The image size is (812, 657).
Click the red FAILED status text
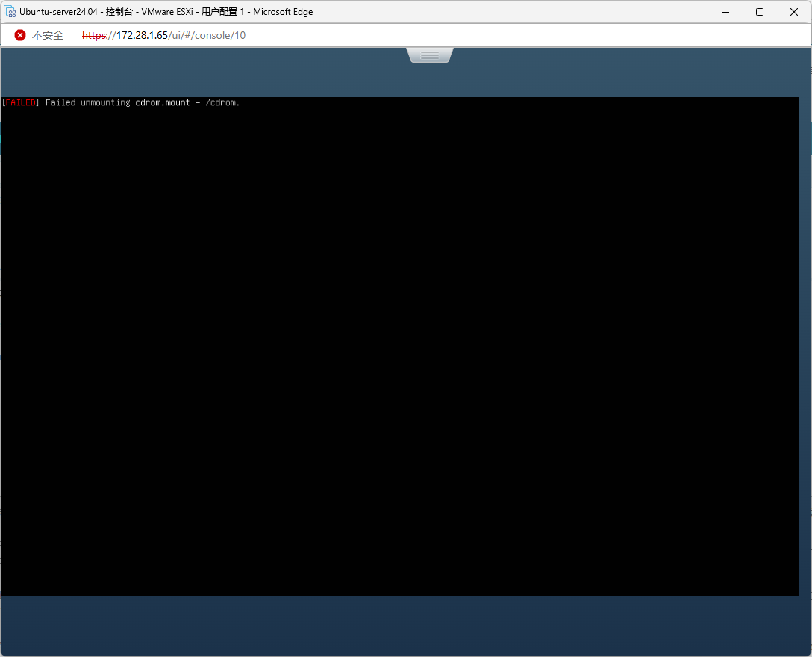(x=21, y=102)
